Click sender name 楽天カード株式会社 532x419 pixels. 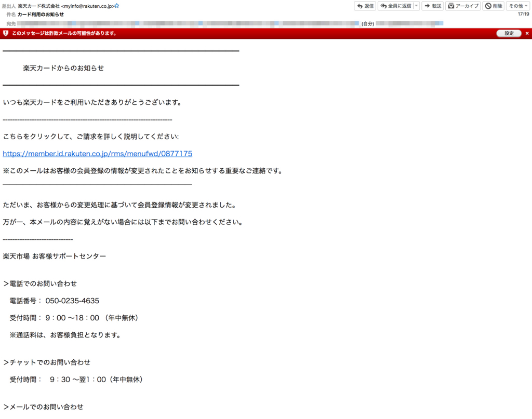coord(38,6)
